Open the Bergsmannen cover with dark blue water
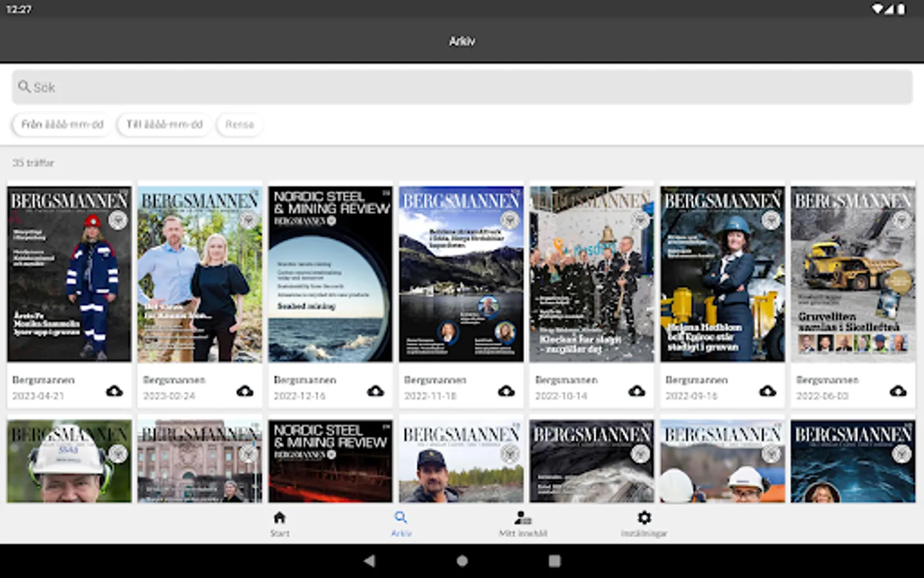Image resolution: width=924 pixels, height=578 pixels. click(853, 461)
